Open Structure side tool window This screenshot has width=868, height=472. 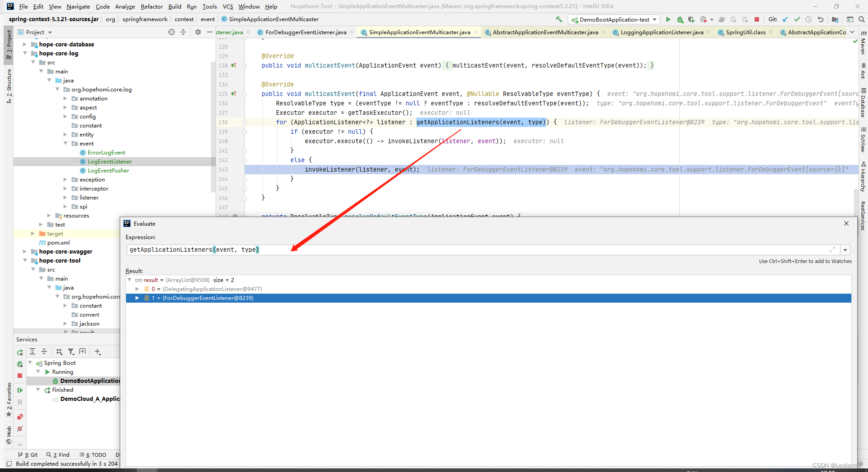[x=9, y=86]
